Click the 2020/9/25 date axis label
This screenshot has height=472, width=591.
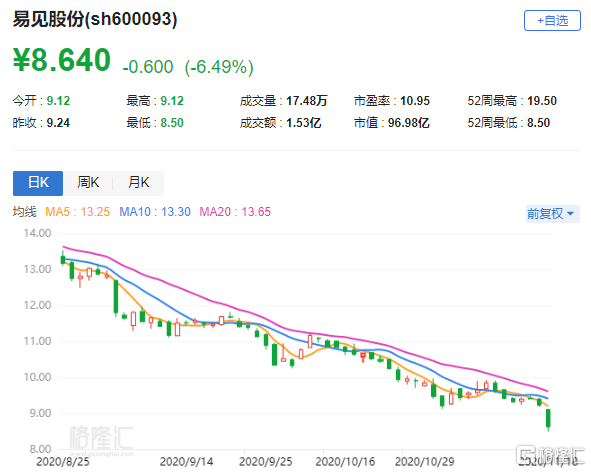pyautogui.click(x=266, y=461)
